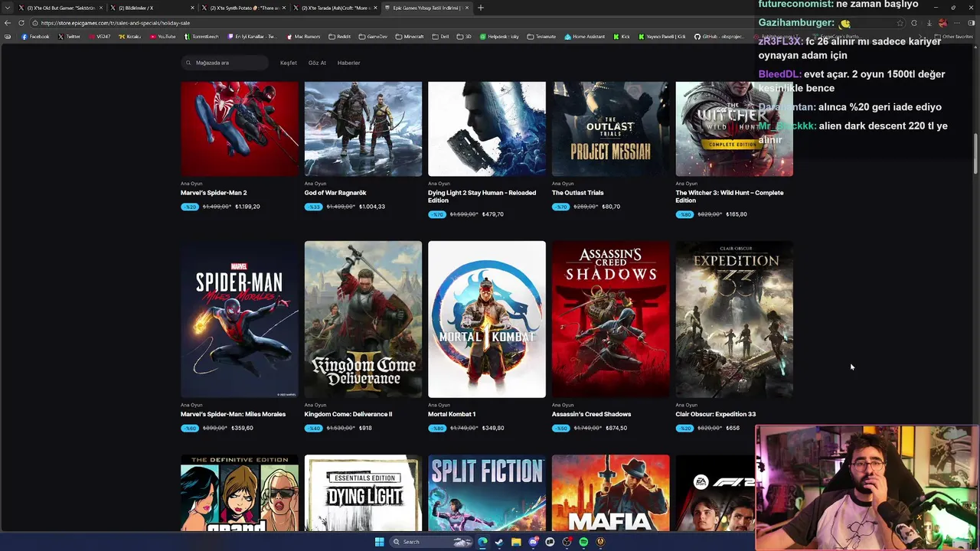Switch to X'te Synth Potato tab
This screenshot has height=551, width=980.
click(x=243, y=8)
